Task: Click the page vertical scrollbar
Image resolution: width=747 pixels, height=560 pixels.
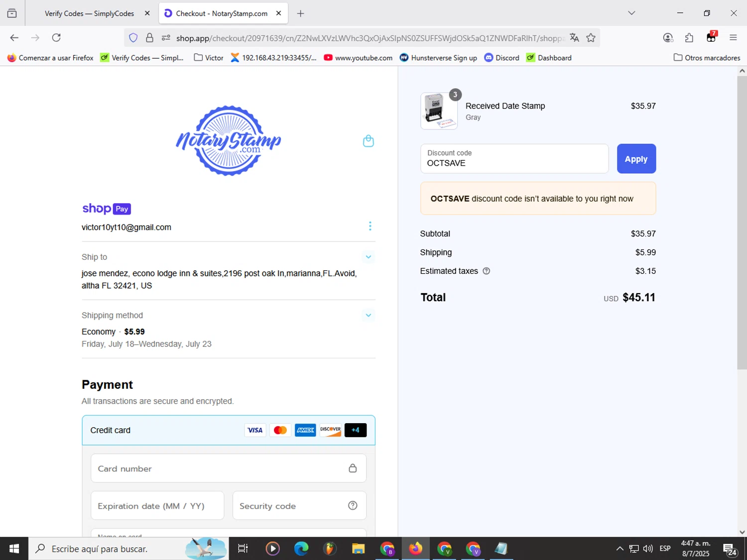Action: tap(742, 223)
